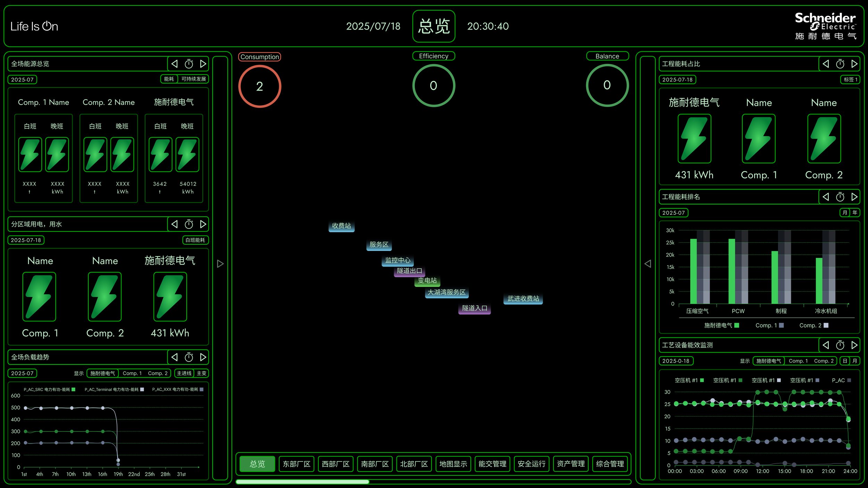868x488 pixels.
Task: Toggle 可持续发展 view in energy overview
Action: coord(193,79)
